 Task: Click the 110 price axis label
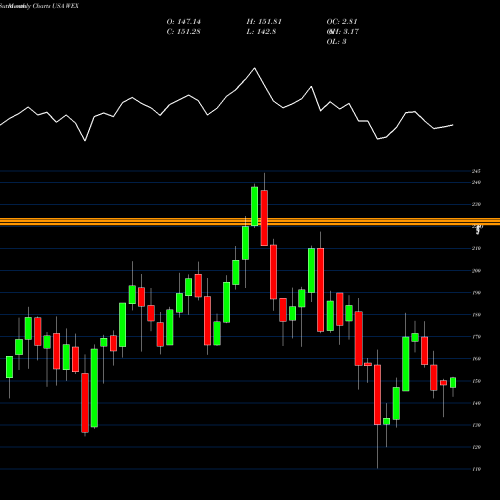(x=476, y=469)
